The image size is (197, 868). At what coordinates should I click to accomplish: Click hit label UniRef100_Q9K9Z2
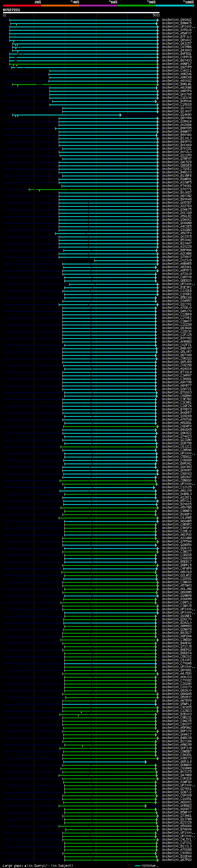(x=177, y=433)
